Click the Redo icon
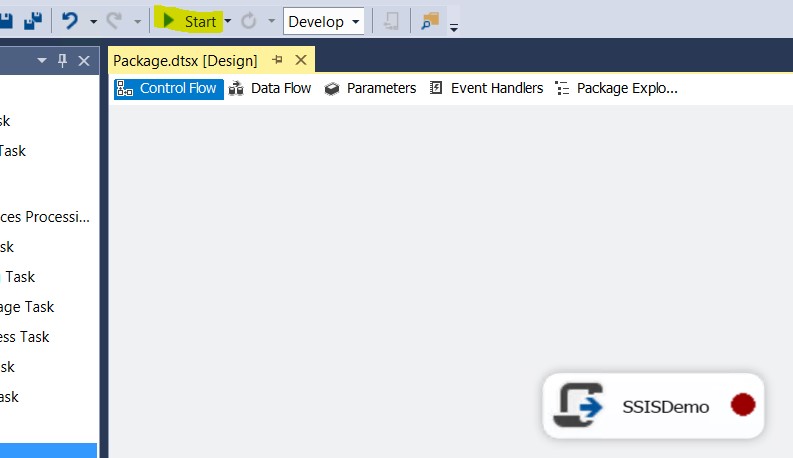The width and height of the screenshot is (793, 458). click(x=114, y=20)
